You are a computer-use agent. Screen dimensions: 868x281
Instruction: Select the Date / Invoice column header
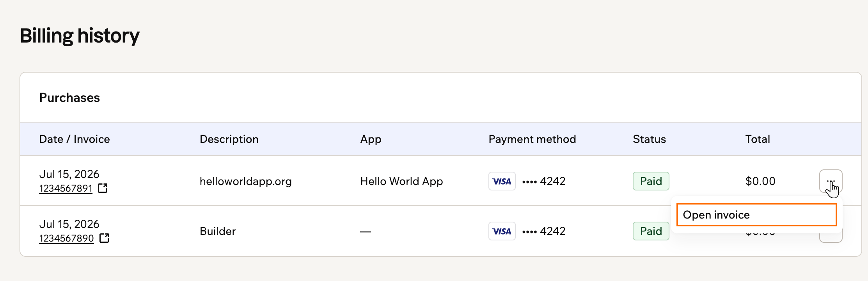point(75,139)
